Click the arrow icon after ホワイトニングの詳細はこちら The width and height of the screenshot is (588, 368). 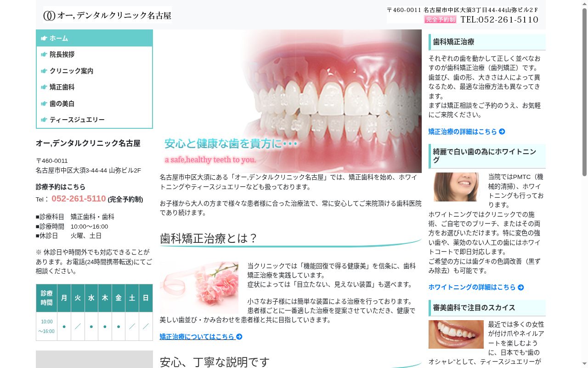[x=521, y=287]
